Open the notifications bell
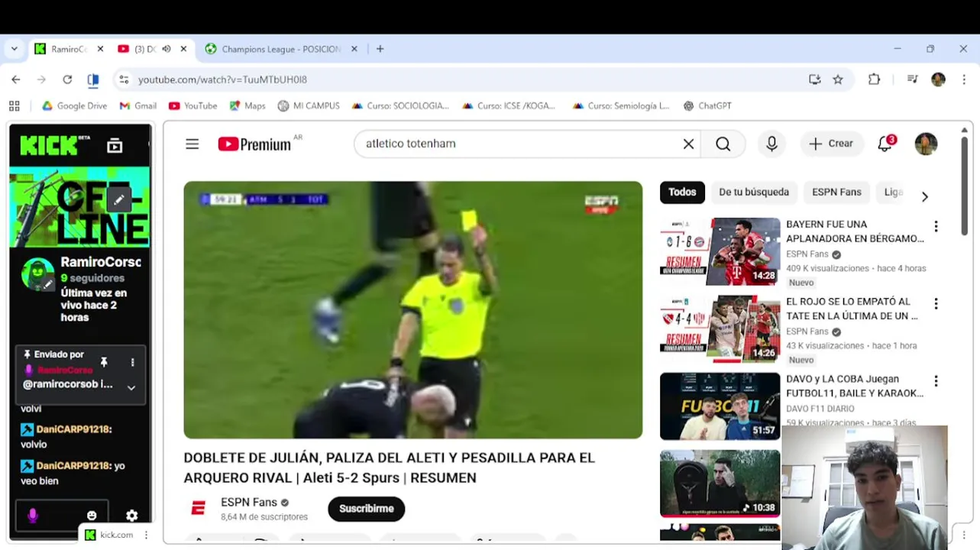This screenshot has width=980, height=550. pos(885,144)
